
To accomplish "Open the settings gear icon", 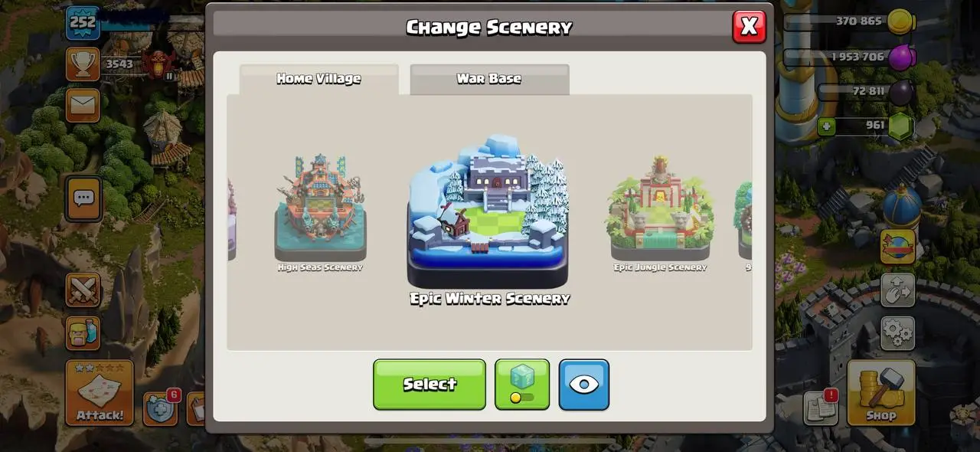I will pos(897,333).
